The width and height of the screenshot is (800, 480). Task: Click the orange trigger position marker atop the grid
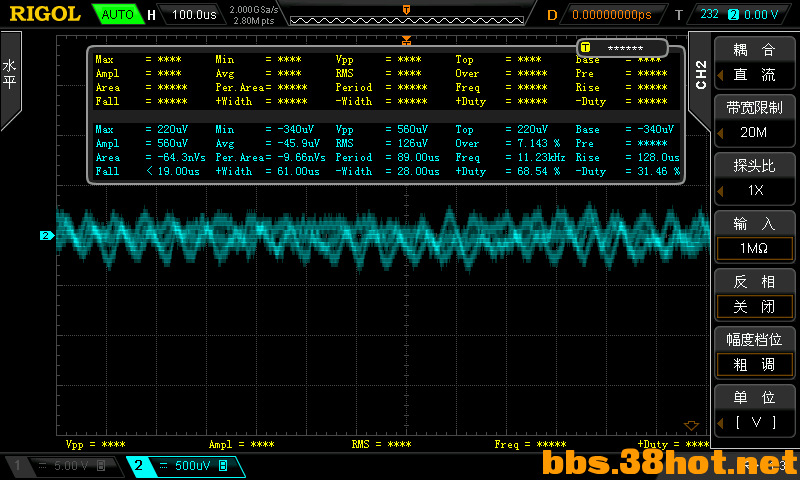pos(406,40)
